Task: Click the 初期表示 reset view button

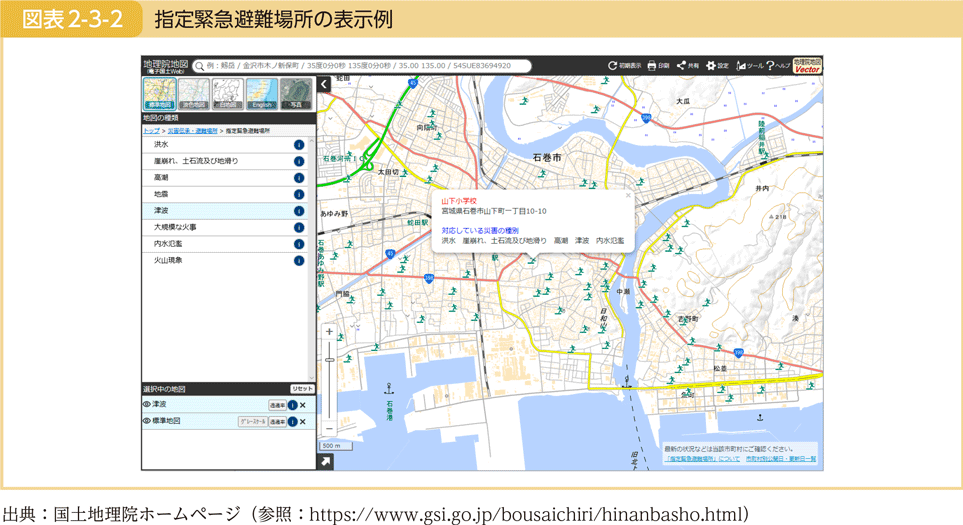Action: point(625,66)
